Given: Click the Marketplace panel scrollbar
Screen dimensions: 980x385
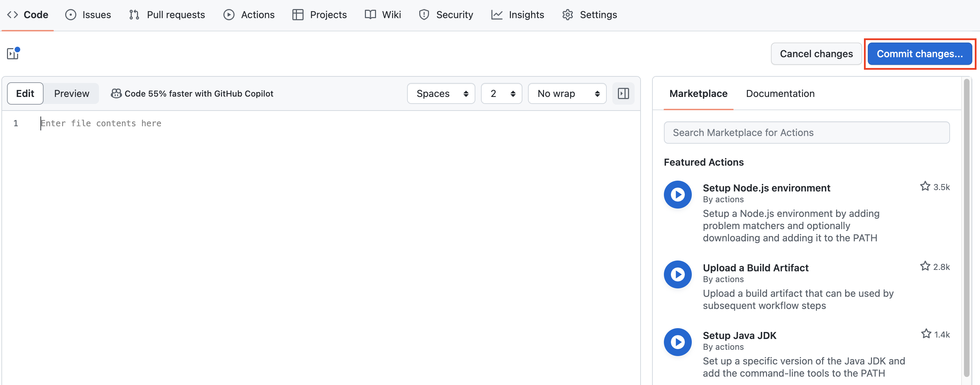Looking at the screenshot, I should [966, 228].
